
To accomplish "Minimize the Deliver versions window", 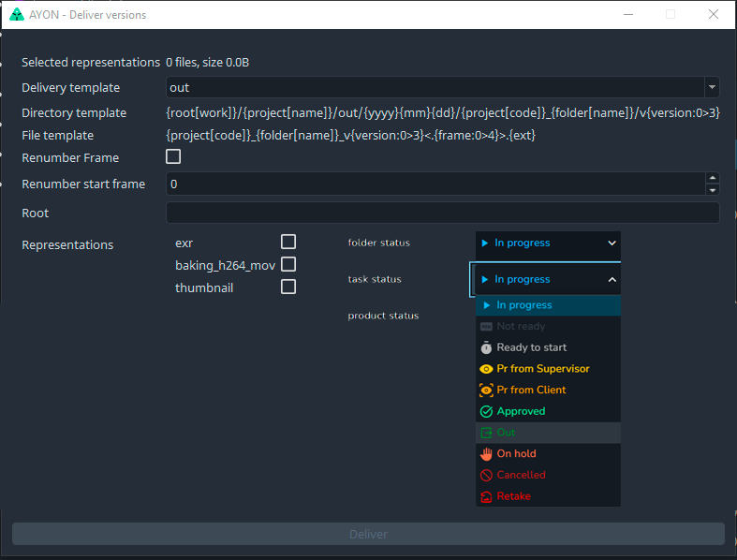I will [x=628, y=15].
